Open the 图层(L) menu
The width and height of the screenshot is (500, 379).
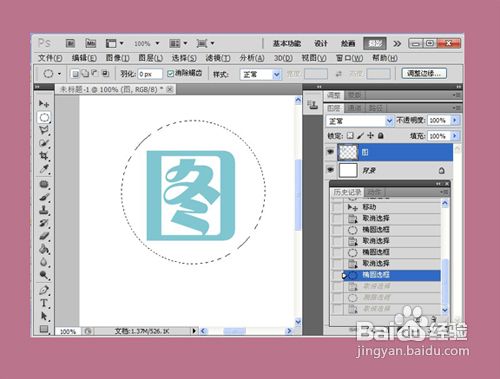151,58
